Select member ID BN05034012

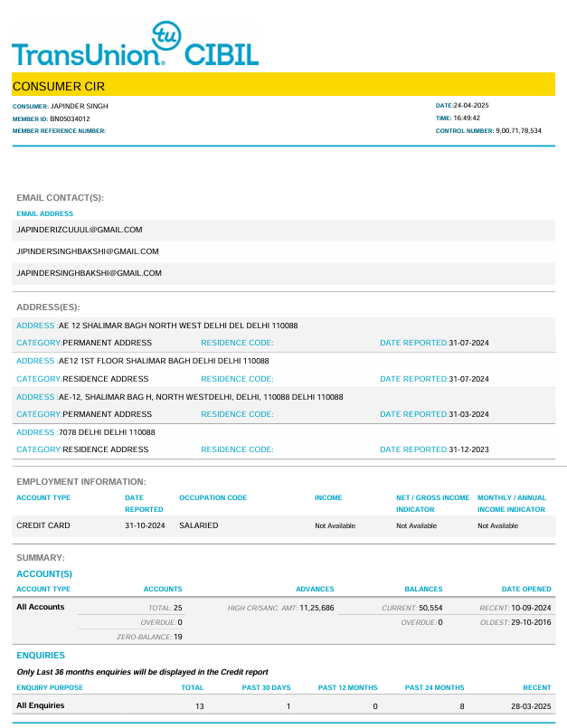tap(70, 118)
